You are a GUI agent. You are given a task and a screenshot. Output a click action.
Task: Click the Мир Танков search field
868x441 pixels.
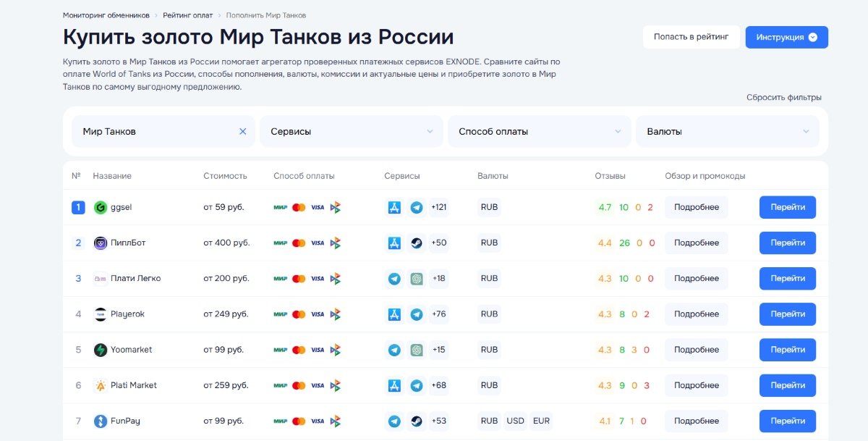(x=163, y=131)
